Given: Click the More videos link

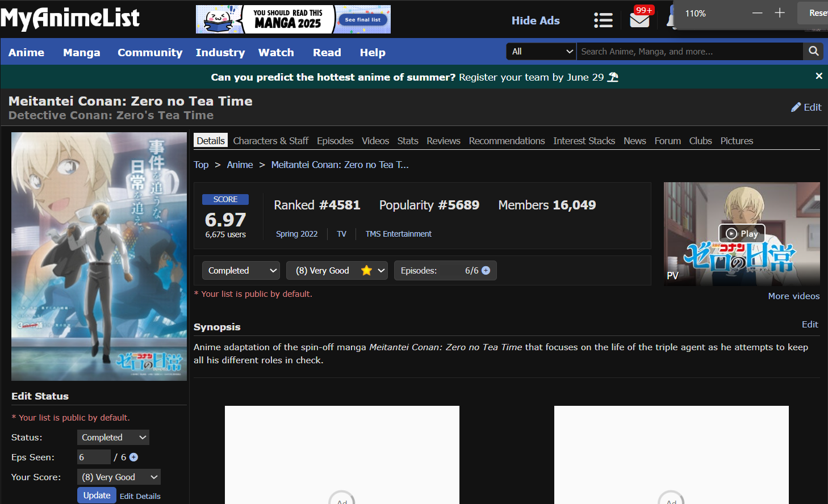Looking at the screenshot, I should point(794,296).
